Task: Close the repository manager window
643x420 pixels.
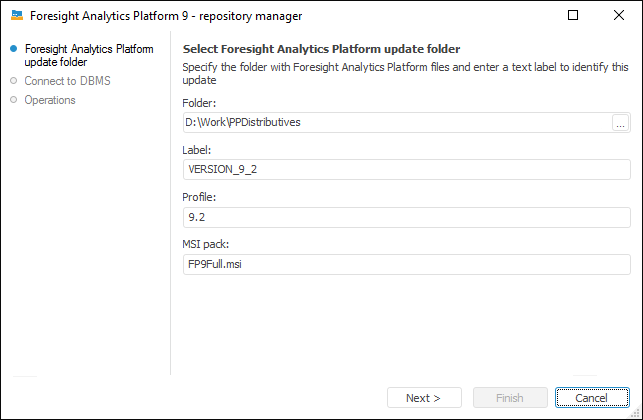Action: 619,16
